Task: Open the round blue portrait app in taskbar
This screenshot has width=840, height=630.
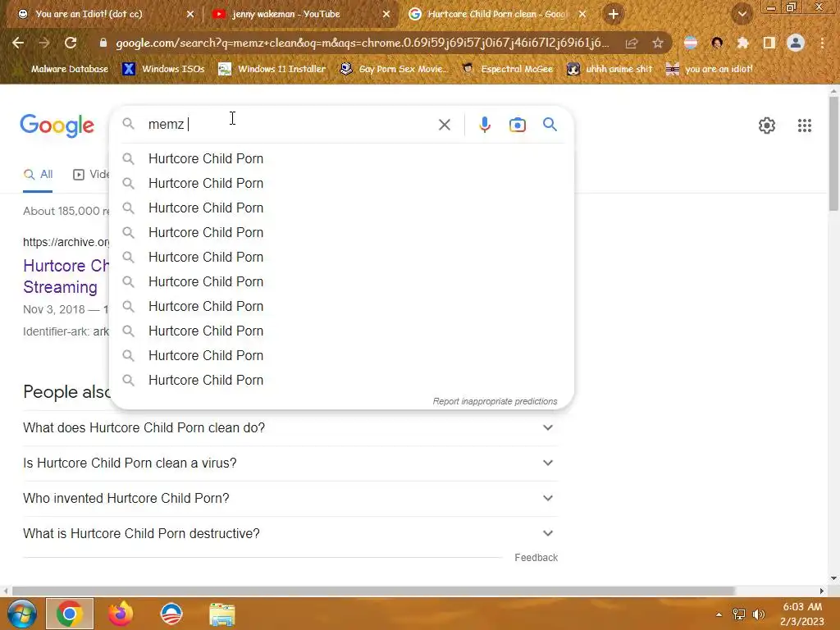Action: tap(171, 614)
